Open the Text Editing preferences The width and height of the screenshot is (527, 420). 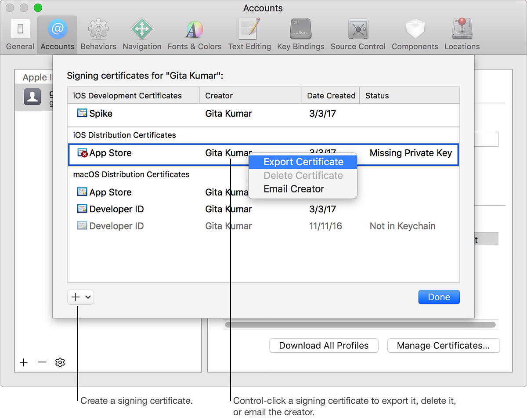(x=249, y=34)
